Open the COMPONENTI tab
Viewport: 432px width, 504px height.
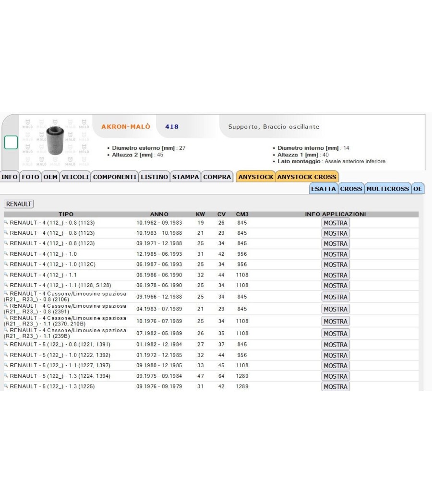[x=115, y=177]
